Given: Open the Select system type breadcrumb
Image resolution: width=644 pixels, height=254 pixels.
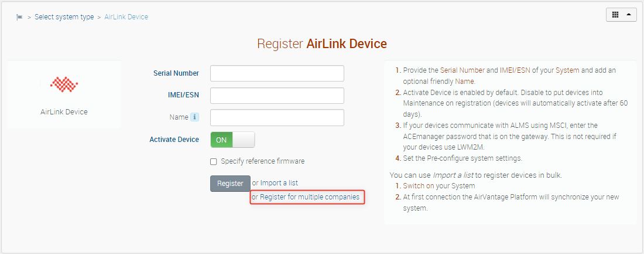Looking at the screenshot, I should pyautogui.click(x=64, y=17).
